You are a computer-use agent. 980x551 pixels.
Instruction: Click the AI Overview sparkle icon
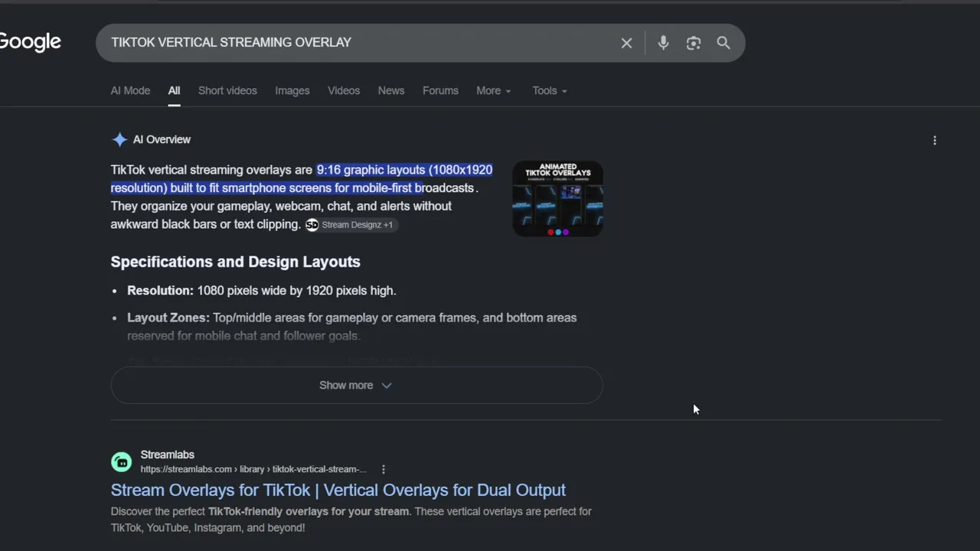point(119,139)
